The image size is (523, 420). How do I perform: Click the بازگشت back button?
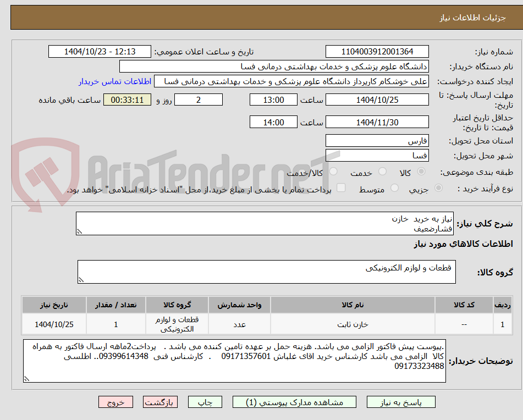[160, 402]
